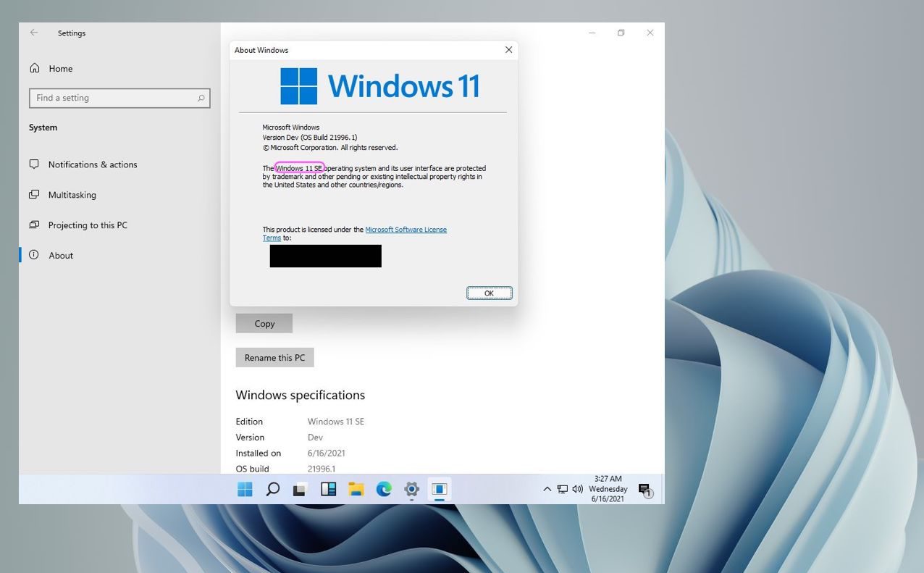Click the Settings gear on the taskbar
This screenshot has height=573, width=924.
tap(411, 489)
